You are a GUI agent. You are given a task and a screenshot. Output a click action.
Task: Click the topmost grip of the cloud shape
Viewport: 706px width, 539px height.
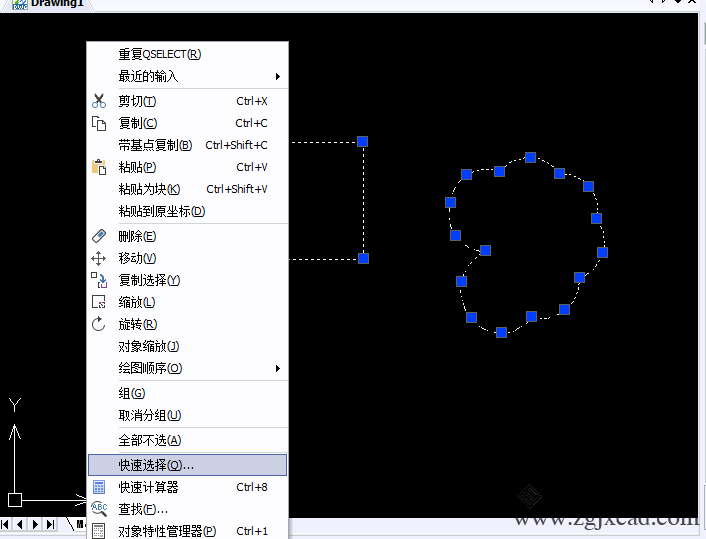[x=530, y=157]
